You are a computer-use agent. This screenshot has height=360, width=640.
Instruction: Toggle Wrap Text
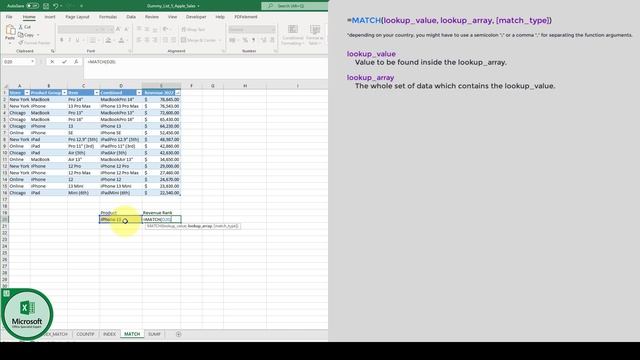coord(193,29)
